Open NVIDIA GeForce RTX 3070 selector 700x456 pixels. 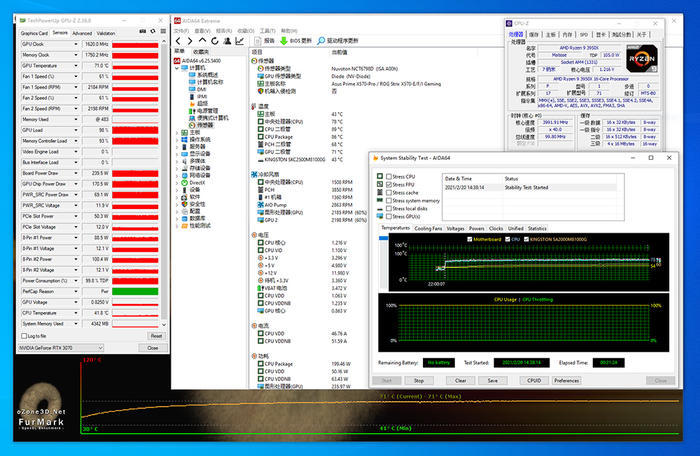coord(61,348)
